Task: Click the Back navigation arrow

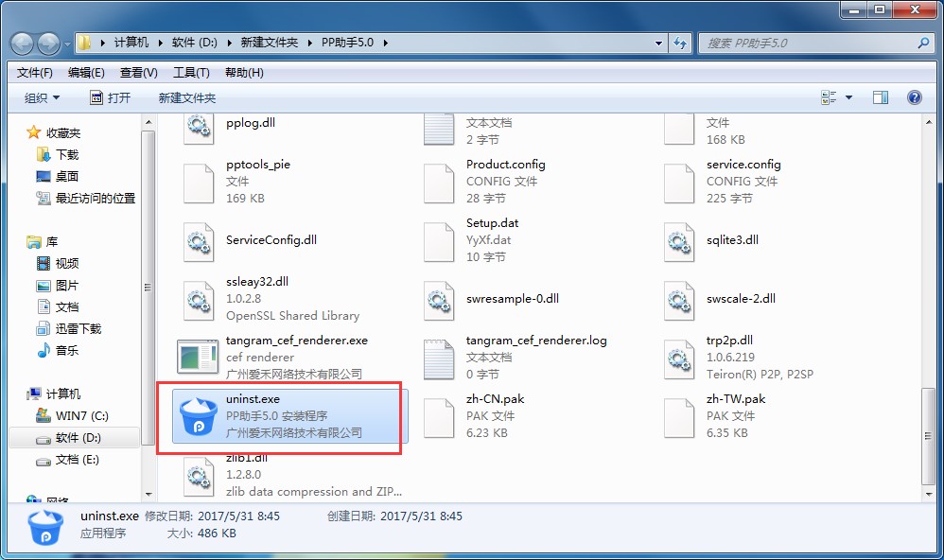Action: [23, 44]
